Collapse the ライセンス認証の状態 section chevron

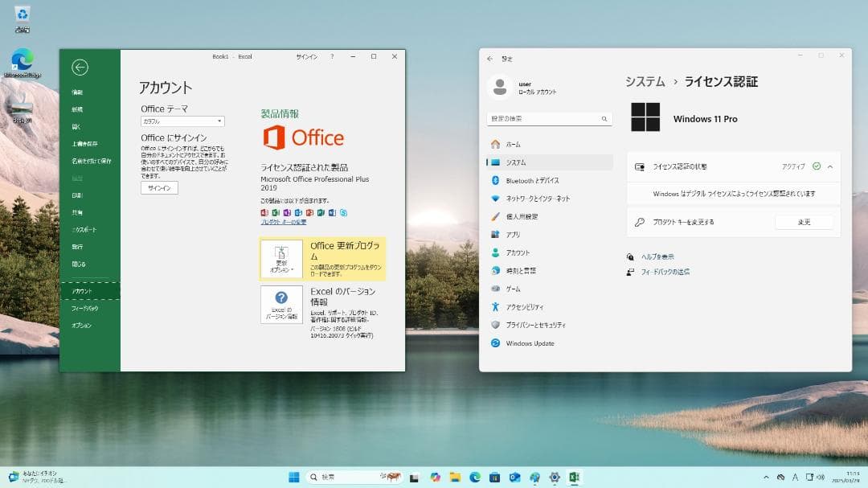point(830,166)
